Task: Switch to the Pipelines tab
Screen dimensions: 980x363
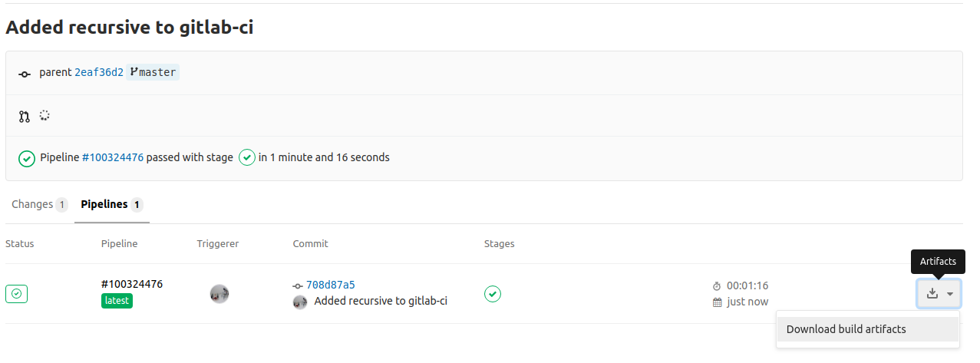Action: tap(104, 204)
